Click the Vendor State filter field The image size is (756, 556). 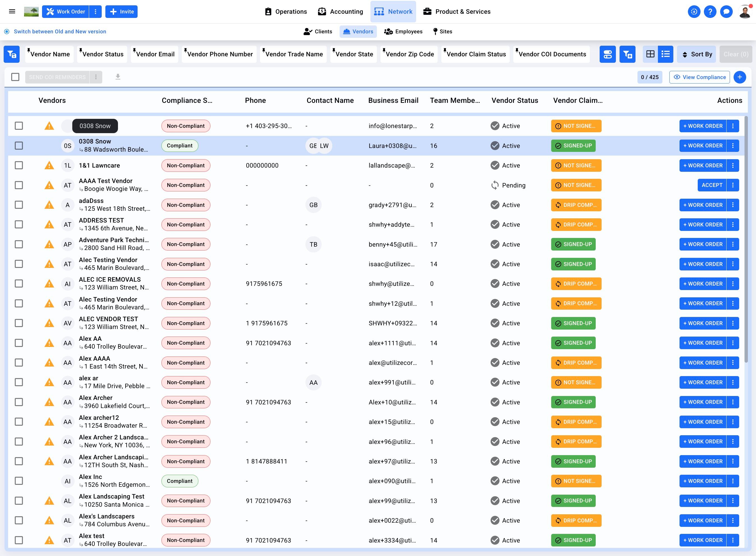tap(354, 54)
